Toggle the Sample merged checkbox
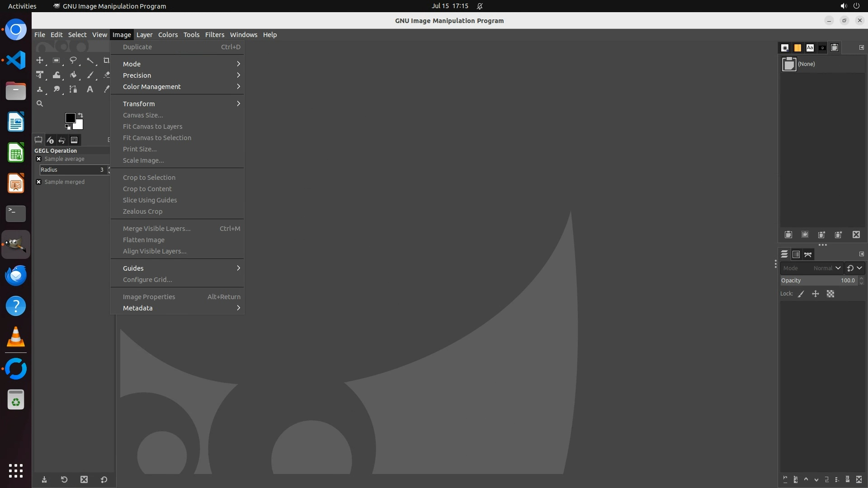Screen dimensions: 868x488 coord(39,182)
